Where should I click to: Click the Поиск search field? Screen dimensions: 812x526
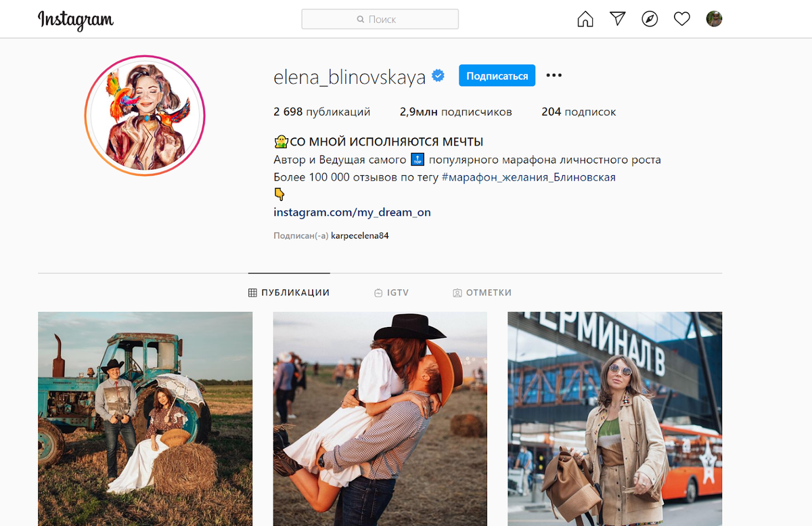click(380, 20)
